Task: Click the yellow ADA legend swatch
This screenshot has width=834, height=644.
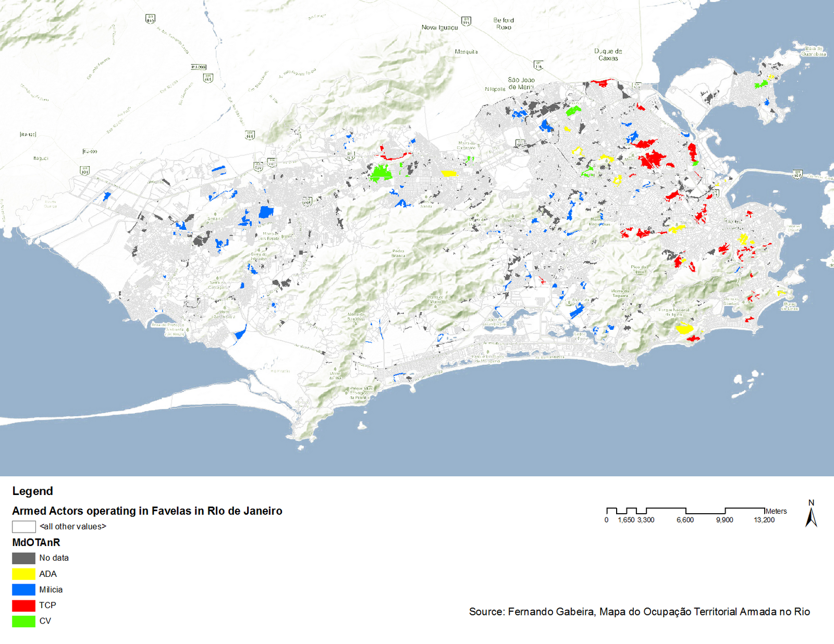Action: tap(23, 574)
